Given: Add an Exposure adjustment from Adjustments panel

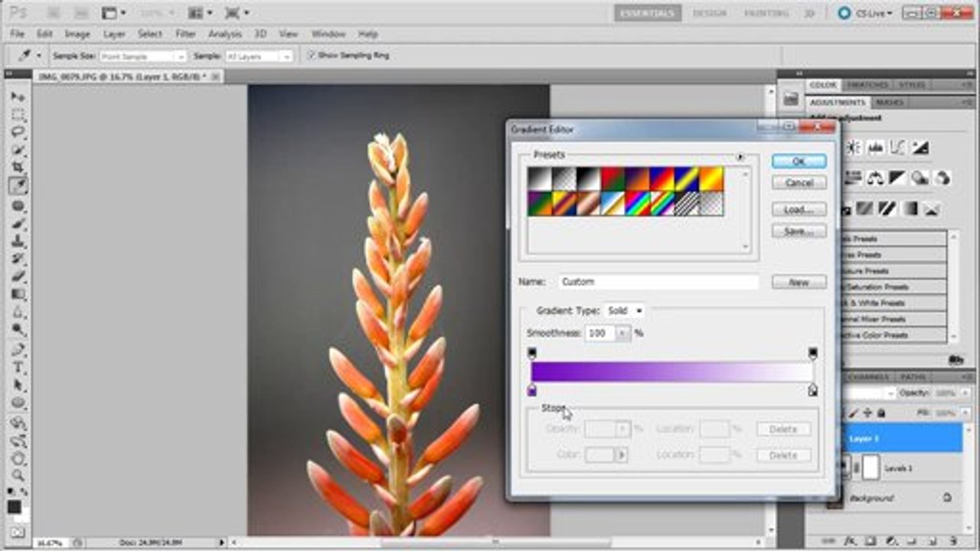Looking at the screenshot, I should 920,148.
